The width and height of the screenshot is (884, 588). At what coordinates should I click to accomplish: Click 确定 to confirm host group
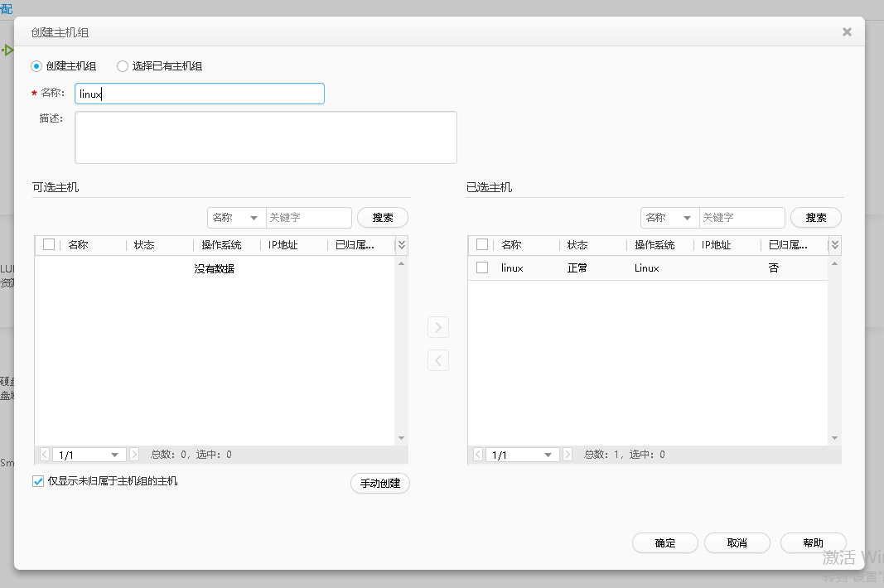665,543
